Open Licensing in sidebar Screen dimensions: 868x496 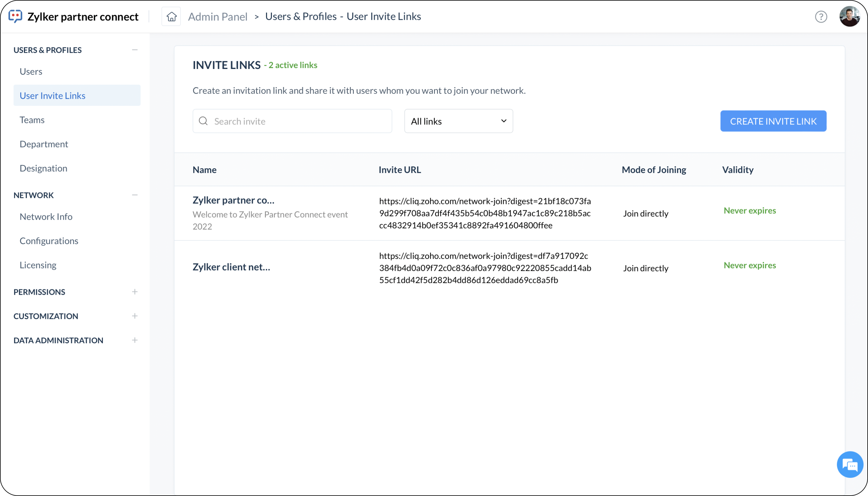[38, 265]
